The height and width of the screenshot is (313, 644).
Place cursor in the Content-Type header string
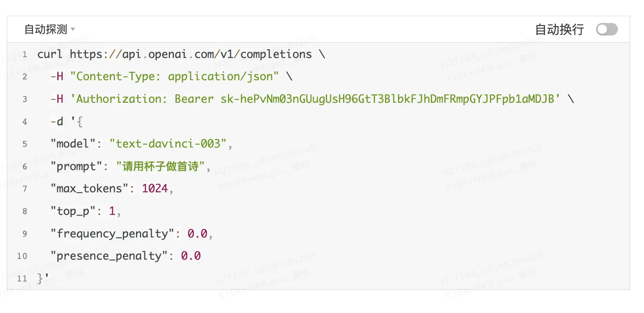click(x=174, y=77)
